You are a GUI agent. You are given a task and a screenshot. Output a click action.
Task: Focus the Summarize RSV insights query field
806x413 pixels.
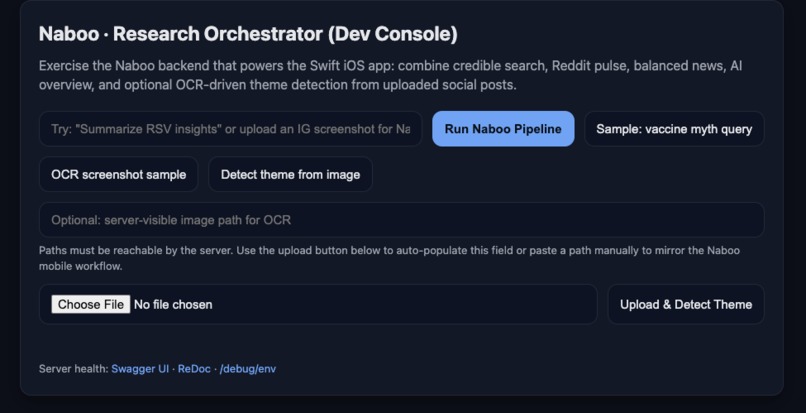coord(230,129)
